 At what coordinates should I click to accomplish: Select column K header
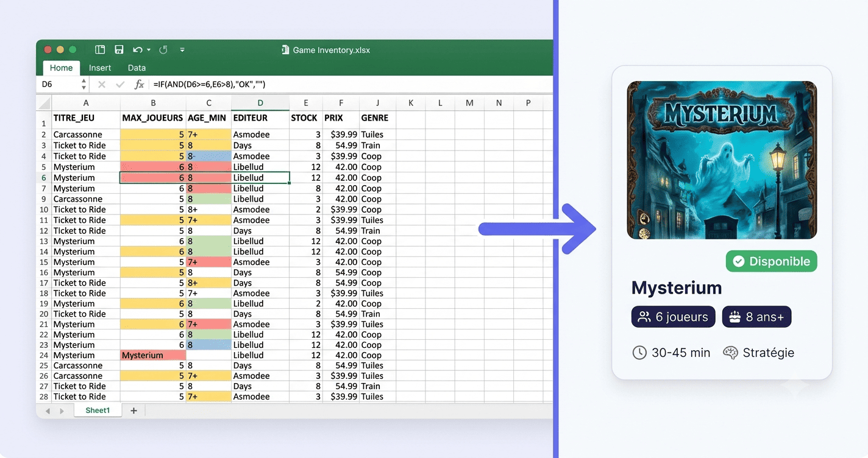411,103
